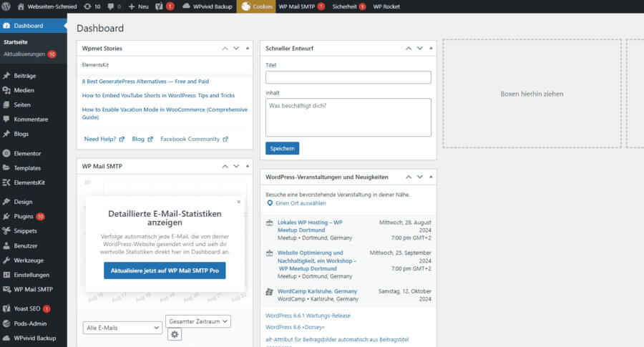
Task: Click the Need Help? link
Action: (104, 140)
